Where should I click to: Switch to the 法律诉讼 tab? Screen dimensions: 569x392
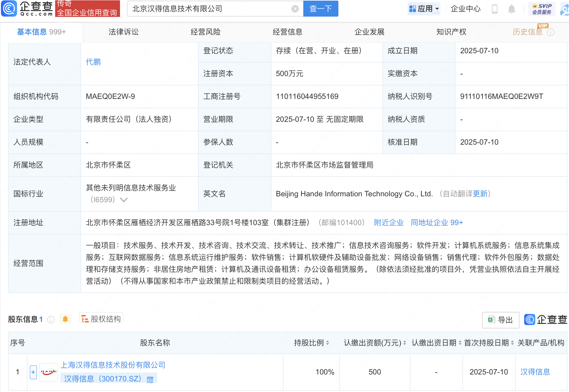123,32
